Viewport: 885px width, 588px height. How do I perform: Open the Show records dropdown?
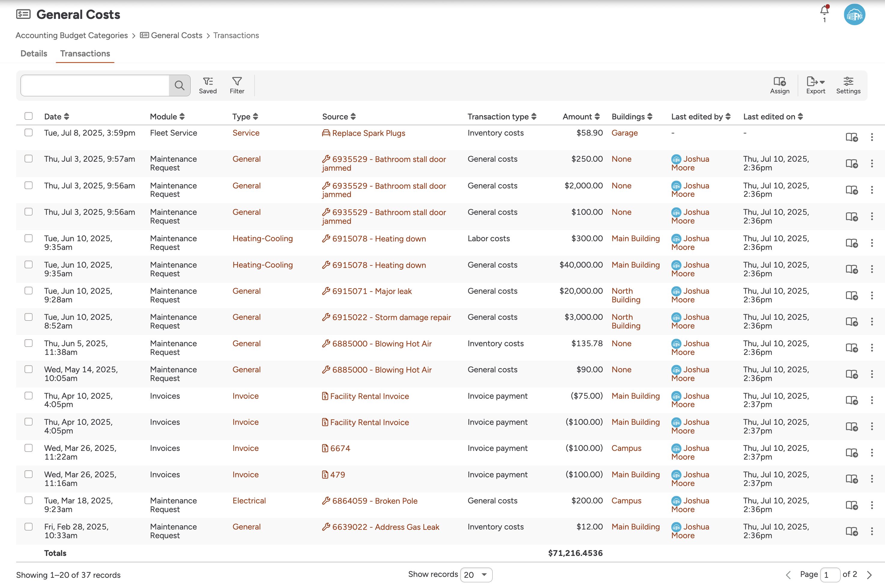tap(476, 574)
